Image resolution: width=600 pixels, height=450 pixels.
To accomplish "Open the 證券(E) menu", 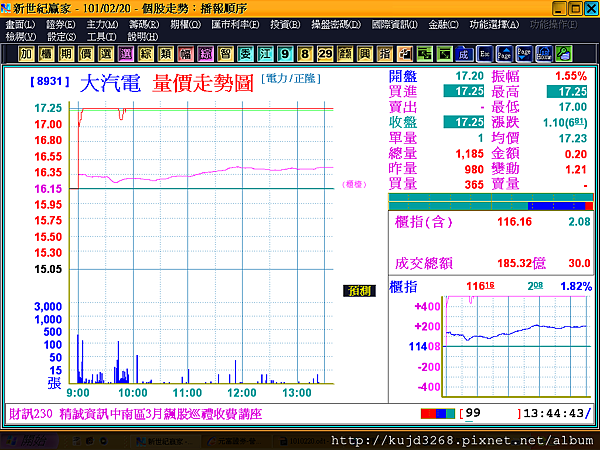I will (x=61, y=24).
